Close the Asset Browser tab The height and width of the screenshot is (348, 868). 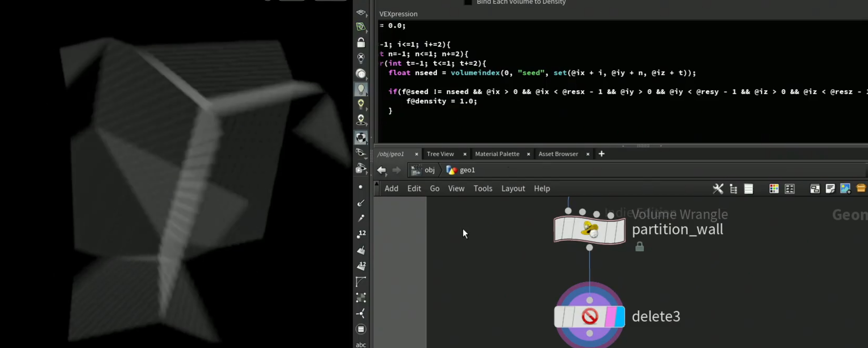pos(588,154)
